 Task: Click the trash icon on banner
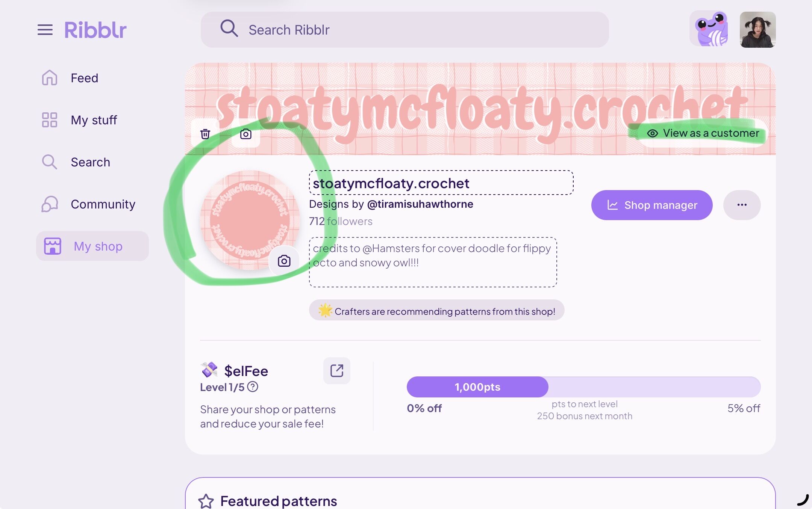(205, 134)
